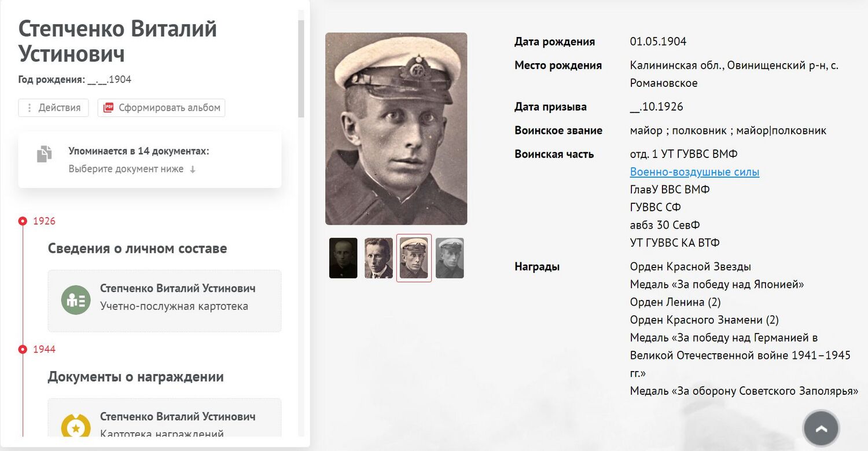This screenshot has width=868, height=451.
Task: Open the Действия dropdown menu
Action: click(x=53, y=108)
